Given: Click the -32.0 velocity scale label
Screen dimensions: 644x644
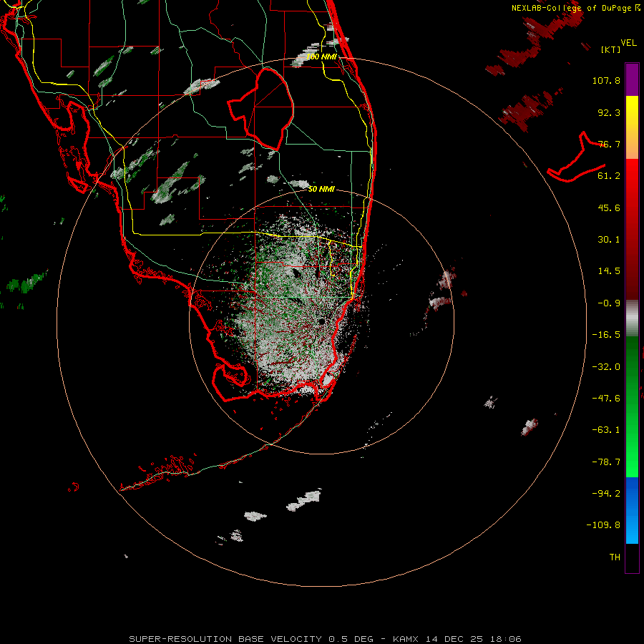Looking at the screenshot, I should click(x=606, y=367).
